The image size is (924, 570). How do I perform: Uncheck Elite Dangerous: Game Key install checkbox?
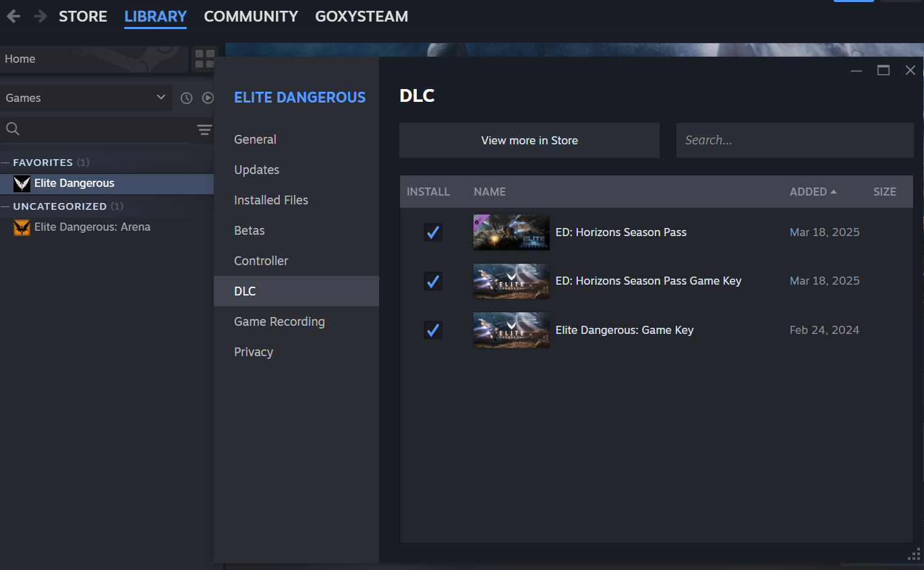pos(433,331)
